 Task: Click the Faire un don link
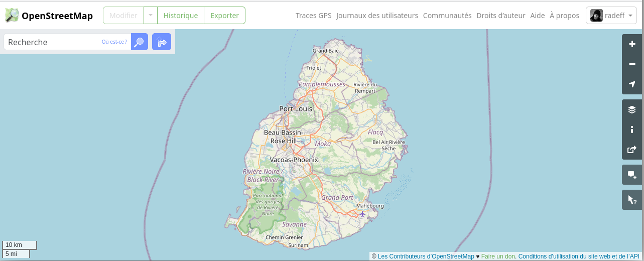[x=498, y=256]
